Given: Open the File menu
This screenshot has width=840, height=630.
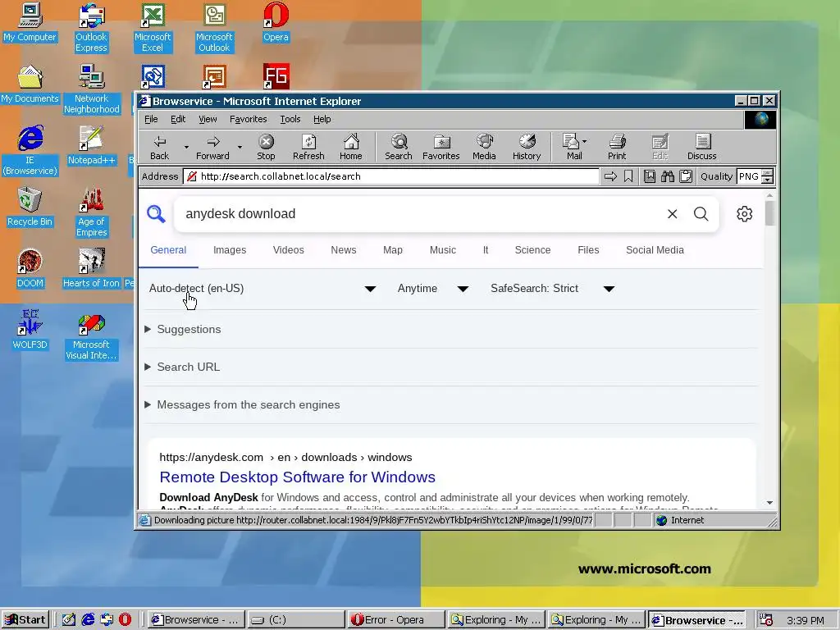Looking at the screenshot, I should (x=151, y=119).
